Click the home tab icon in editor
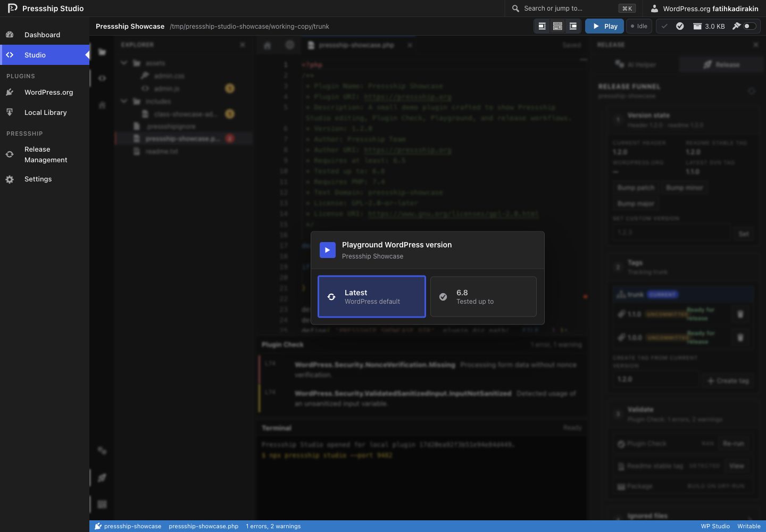Viewport: 766px width, 532px height. (268, 45)
